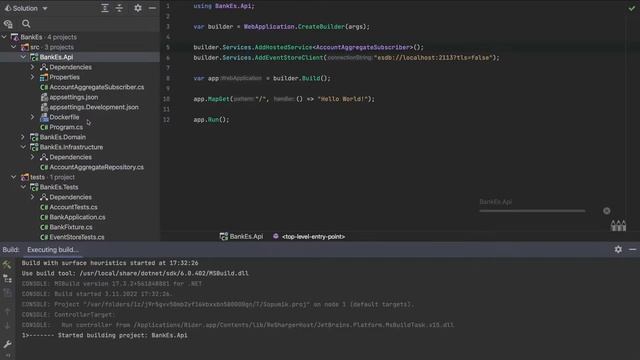Click the icon below the progress cancel button
Image resolution: width=640 pixels, height=360 pixels.
(x=618, y=225)
